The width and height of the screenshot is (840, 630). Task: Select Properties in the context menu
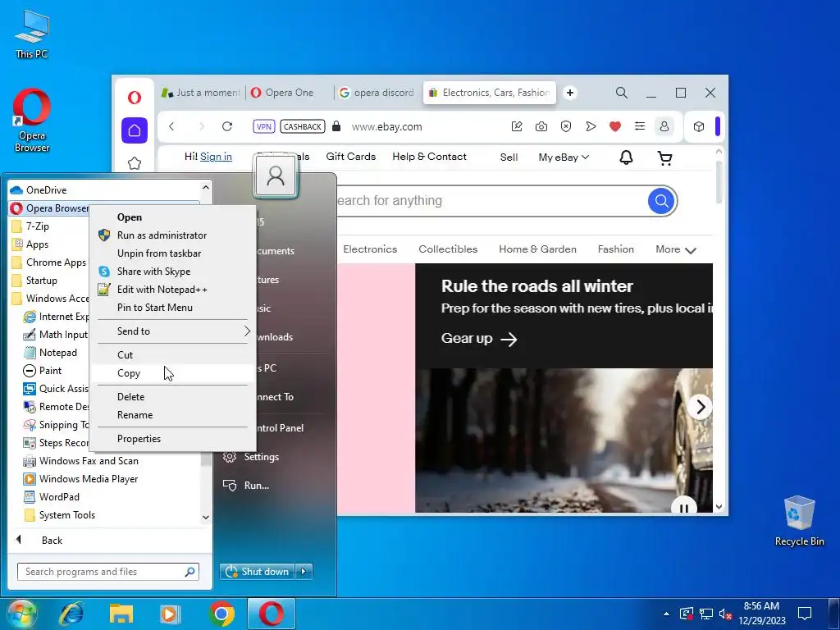(172, 439)
